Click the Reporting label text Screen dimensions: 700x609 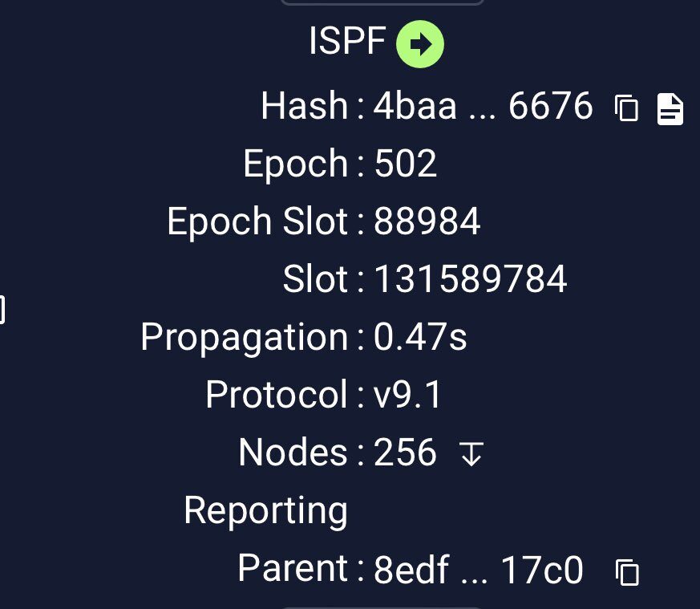click(x=265, y=511)
